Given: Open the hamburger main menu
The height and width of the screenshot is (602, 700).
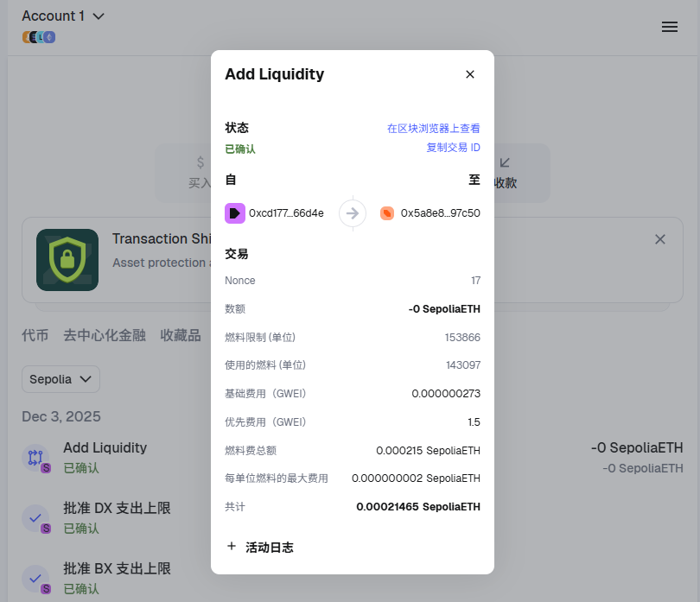Looking at the screenshot, I should point(669,27).
